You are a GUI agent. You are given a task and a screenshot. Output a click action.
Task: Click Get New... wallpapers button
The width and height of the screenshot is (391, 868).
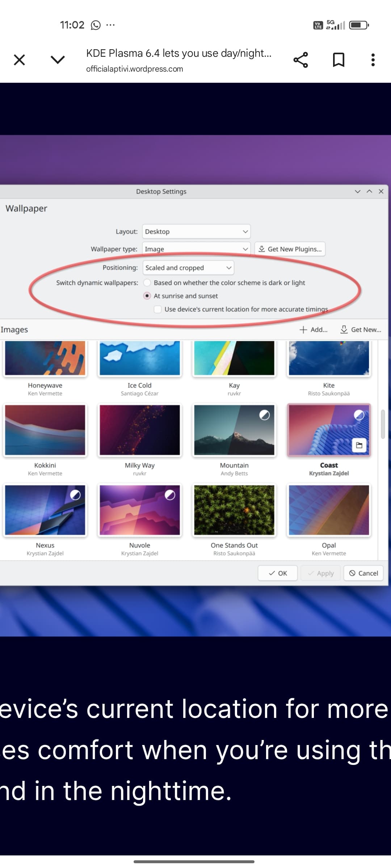pyautogui.click(x=361, y=329)
